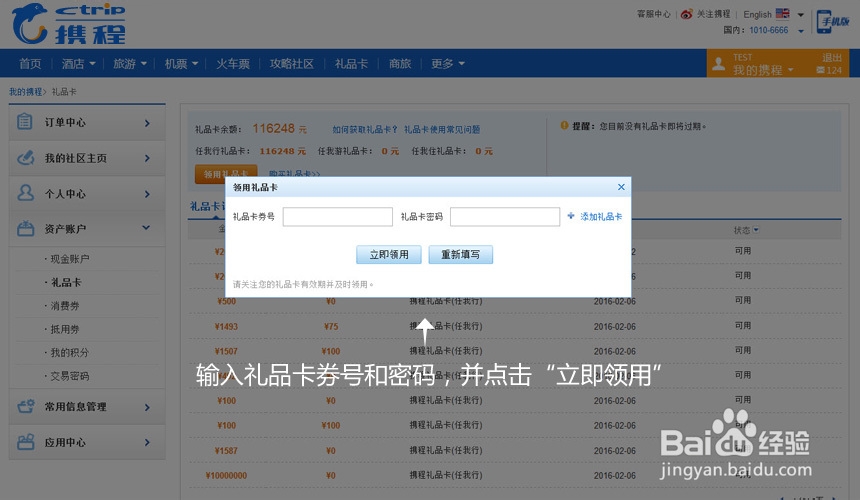860x500 pixels.
Task: Click the 资产账户 wallet icon
Action: [x=25, y=229]
